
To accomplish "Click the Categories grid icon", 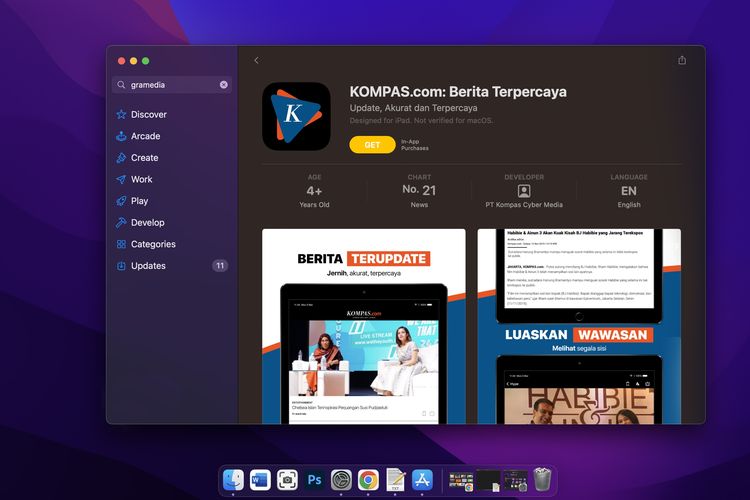I will tap(121, 244).
